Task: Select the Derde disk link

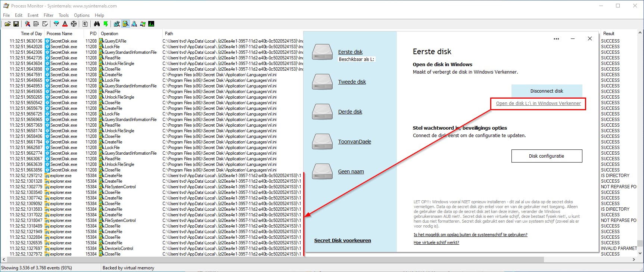Action: pyautogui.click(x=350, y=112)
